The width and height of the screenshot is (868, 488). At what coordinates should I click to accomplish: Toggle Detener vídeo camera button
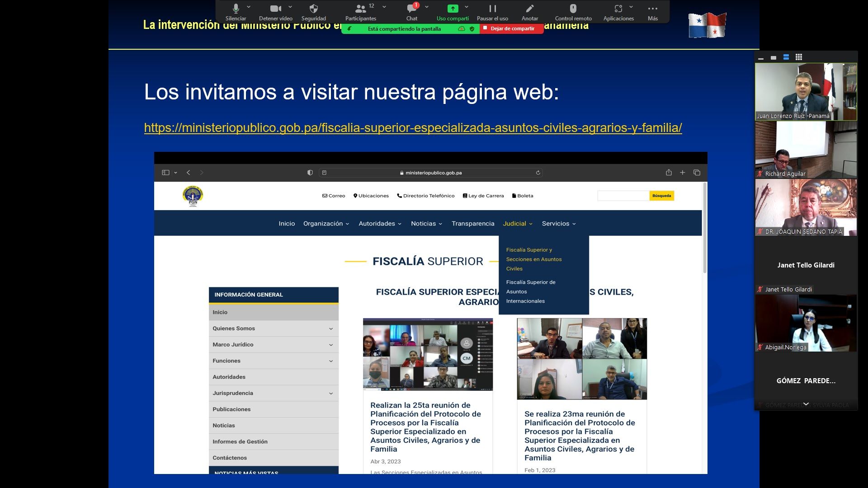(x=275, y=9)
